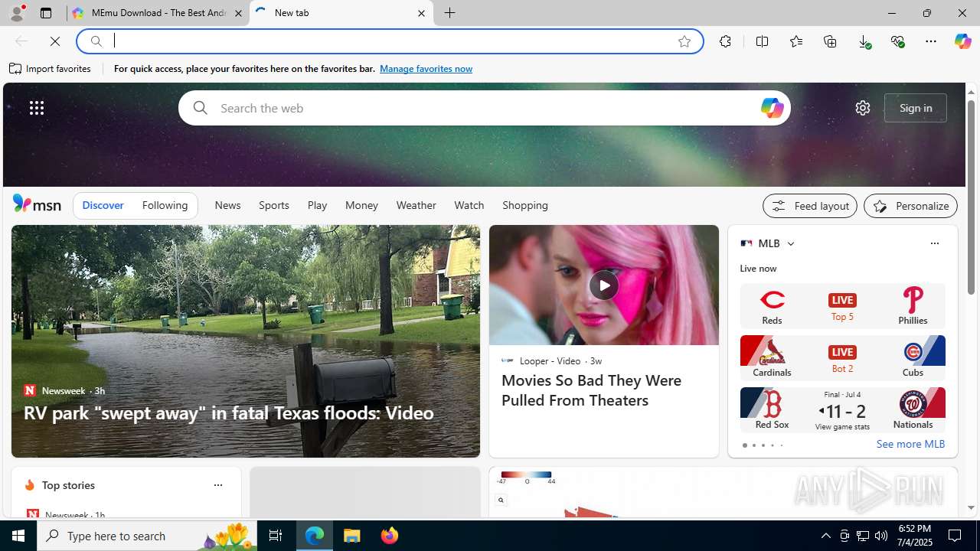This screenshot has height=551, width=980.
Task: Expand MLB league selector chevron
Action: click(x=790, y=243)
